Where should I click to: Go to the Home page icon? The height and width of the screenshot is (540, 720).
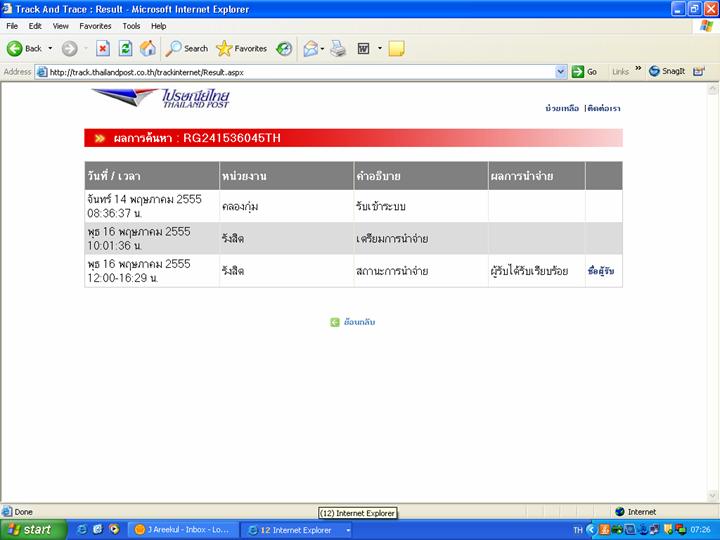click(148, 48)
